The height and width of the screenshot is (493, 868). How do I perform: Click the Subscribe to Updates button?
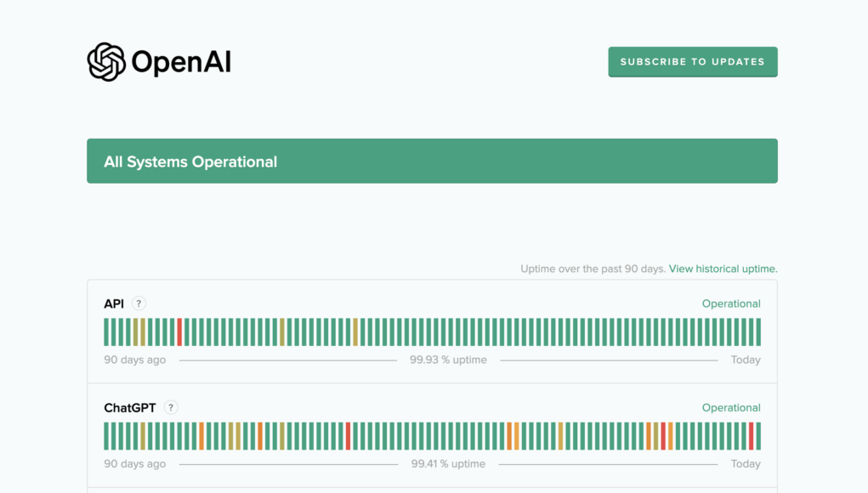[x=692, y=61]
